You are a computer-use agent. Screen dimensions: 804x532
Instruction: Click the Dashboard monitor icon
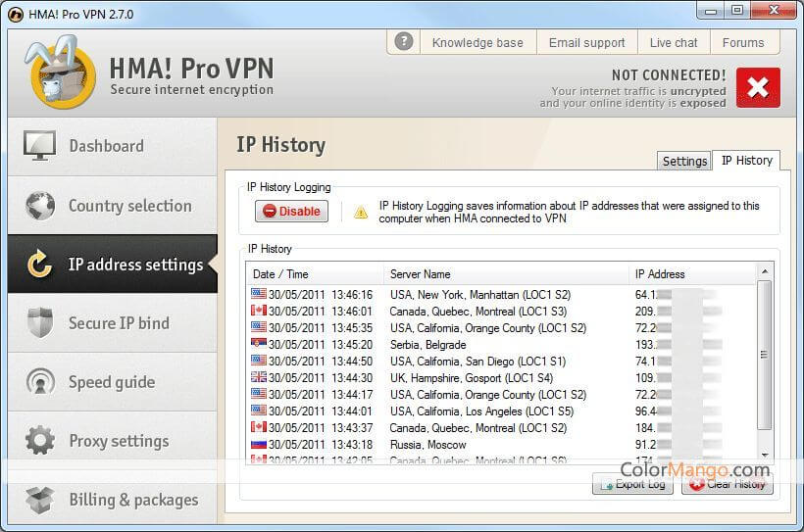pos(40,146)
